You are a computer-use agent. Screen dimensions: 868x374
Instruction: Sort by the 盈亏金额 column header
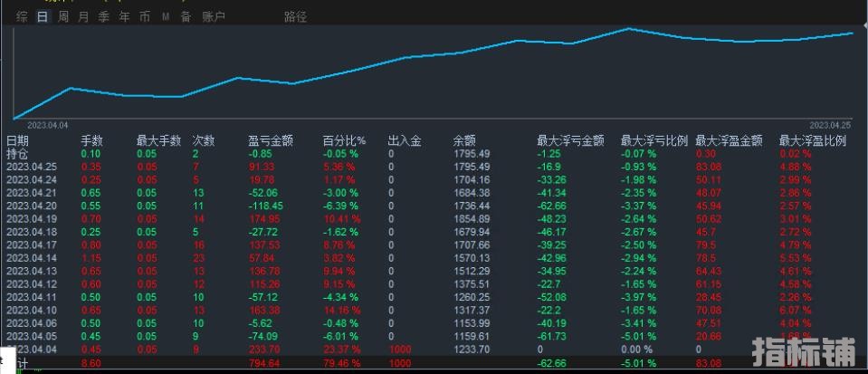[x=270, y=140]
